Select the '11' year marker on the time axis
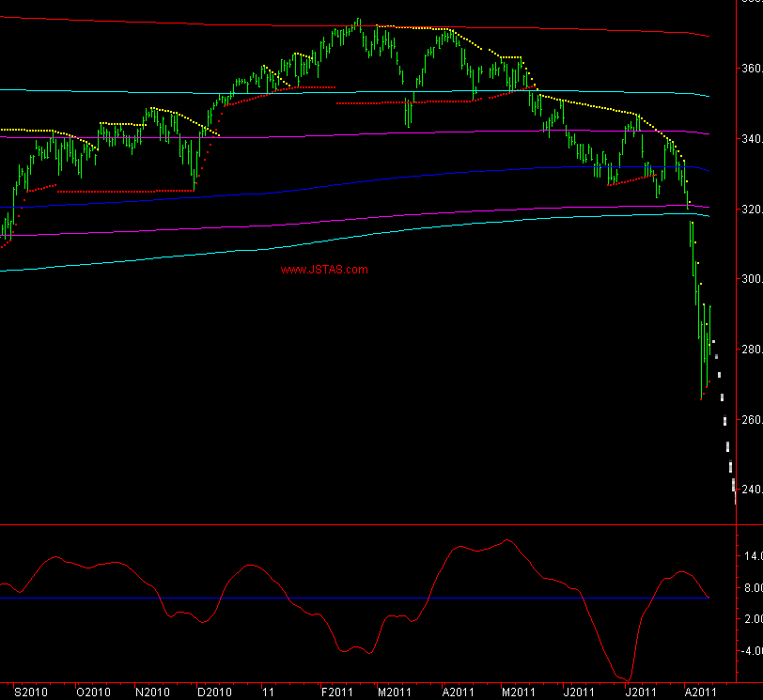 pyautogui.click(x=268, y=692)
